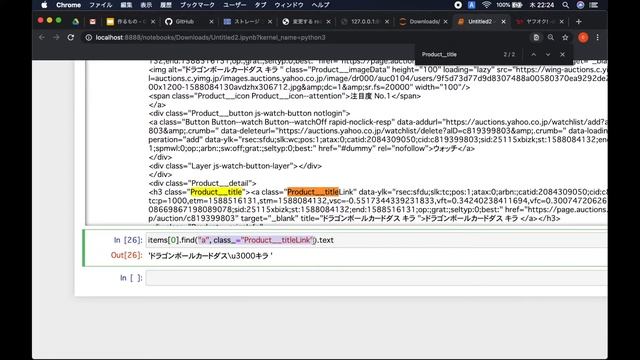The height and width of the screenshot is (360, 640).
Task: Open the ヘルプ menu
Action: tap(320, 5)
